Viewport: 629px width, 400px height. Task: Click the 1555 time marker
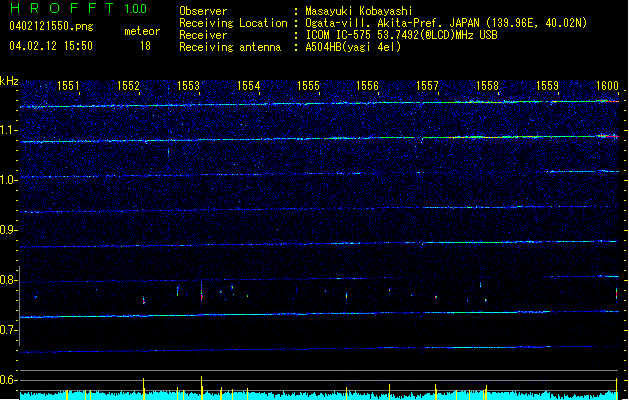(308, 86)
